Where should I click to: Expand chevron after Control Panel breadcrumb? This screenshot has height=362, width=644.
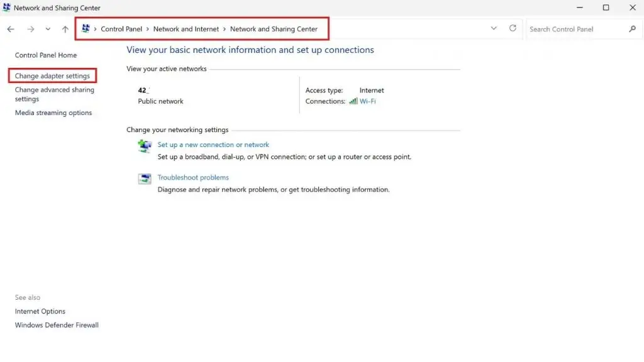[148, 29]
